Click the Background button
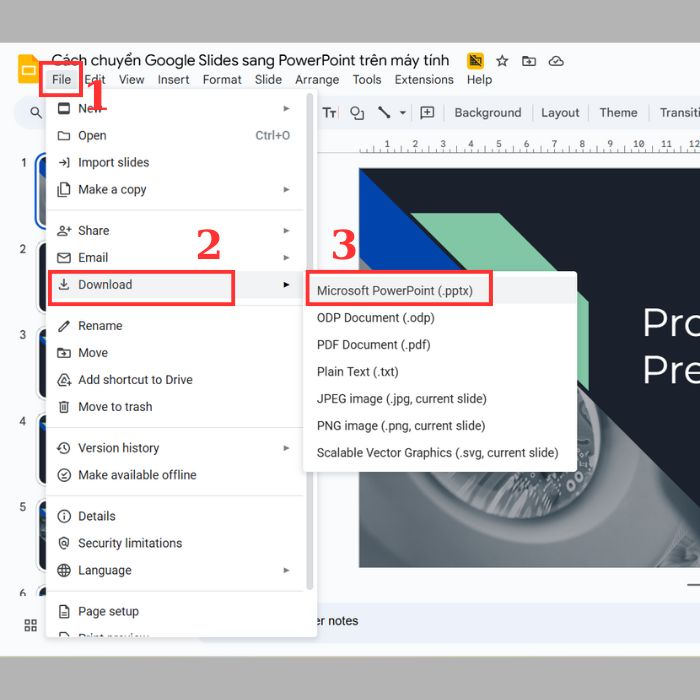Image resolution: width=700 pixels, height=700 pixels. pyautogui.click(x=488, y=112)
